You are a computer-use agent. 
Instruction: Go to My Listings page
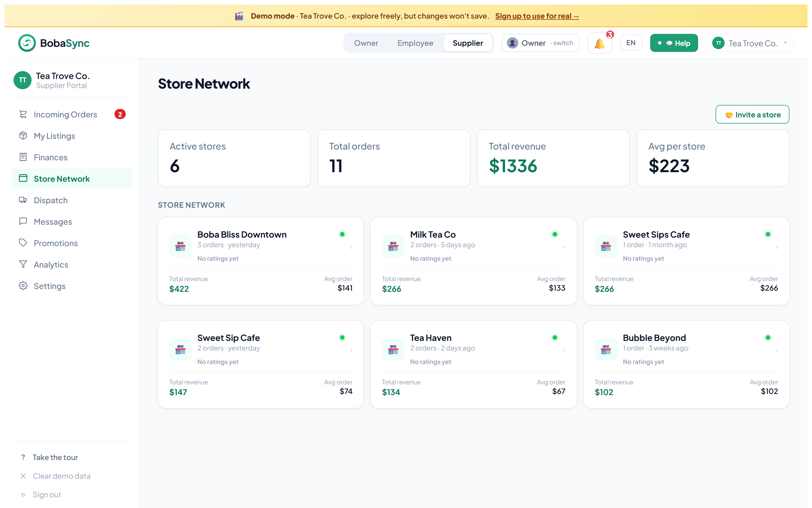coord(72,136)
